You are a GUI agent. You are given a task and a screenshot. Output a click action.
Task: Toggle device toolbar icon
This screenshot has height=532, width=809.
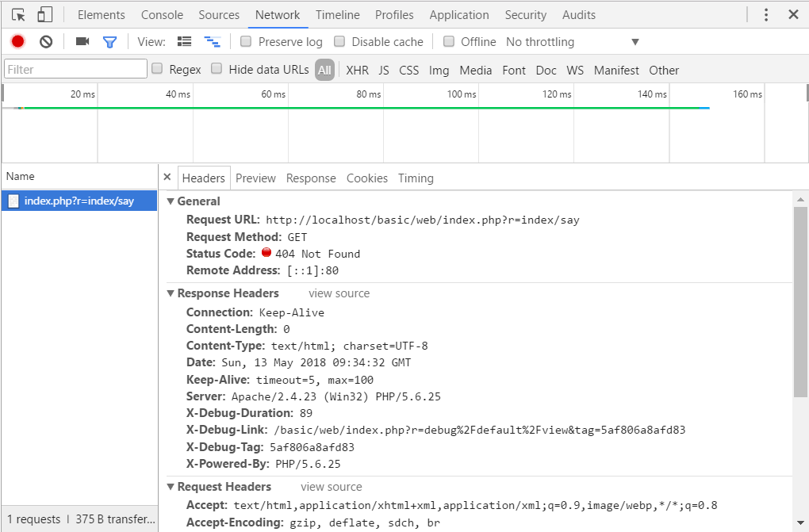point(45,14)
